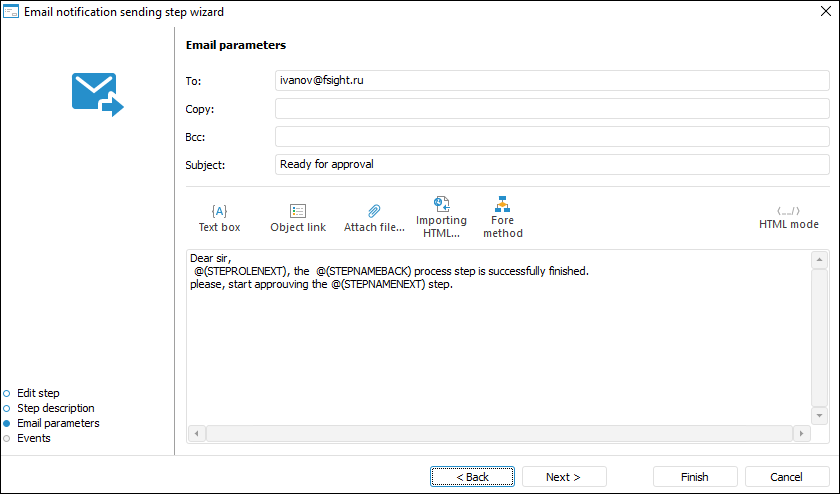Viewport: 840px width, 494px height.
Task: Click the large email envelope icon
Action: point(97,94)
